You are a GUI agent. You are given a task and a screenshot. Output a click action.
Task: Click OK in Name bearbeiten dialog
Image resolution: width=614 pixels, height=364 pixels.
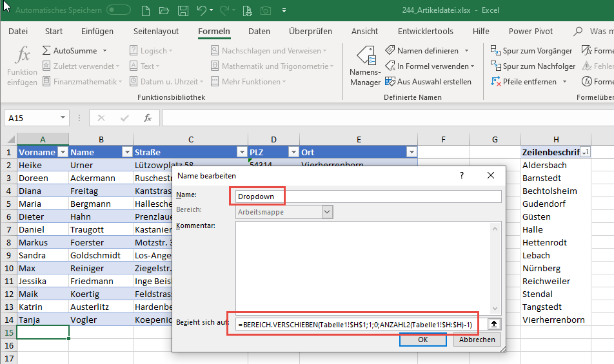(x=423, y=340)
